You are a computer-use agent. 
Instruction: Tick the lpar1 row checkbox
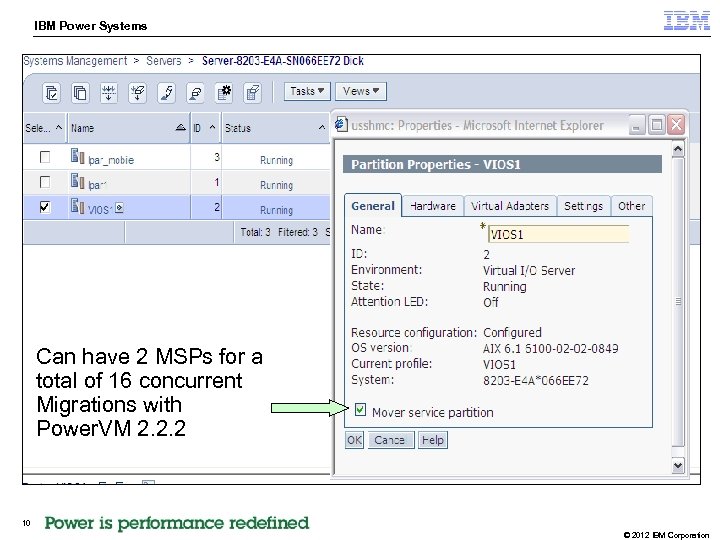click(x=45, y=182)
